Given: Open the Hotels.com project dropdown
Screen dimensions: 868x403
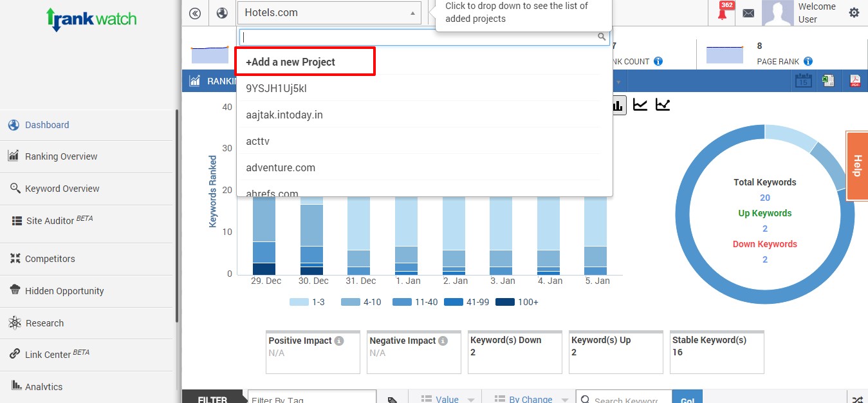Looking at the screenshot, I should point(329,13).
